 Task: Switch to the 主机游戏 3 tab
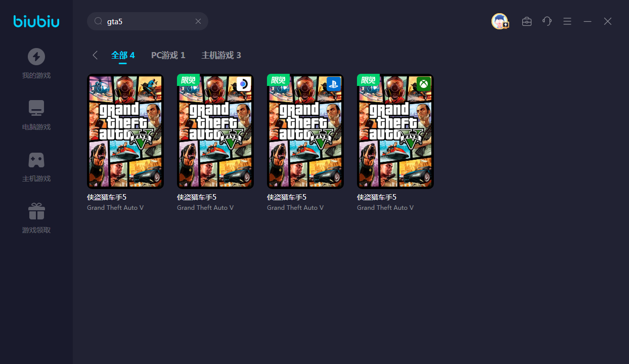(x=221, y=55)
